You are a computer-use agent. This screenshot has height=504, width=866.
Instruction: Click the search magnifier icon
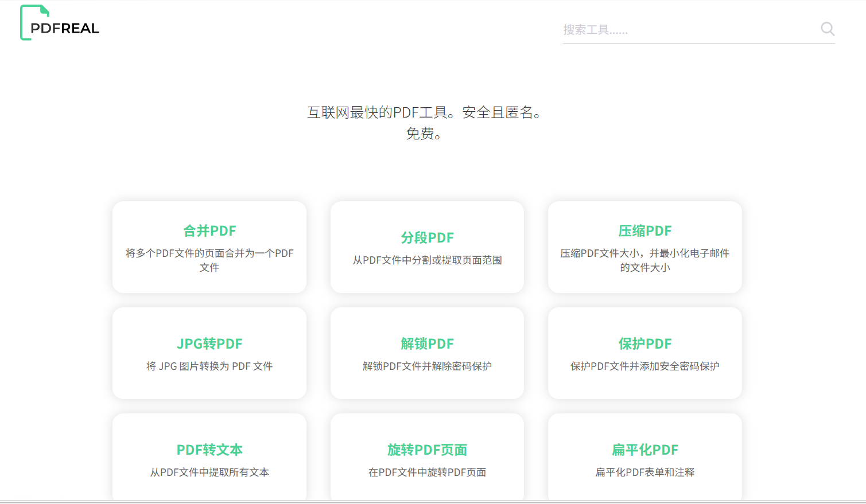tap(827, 29)
